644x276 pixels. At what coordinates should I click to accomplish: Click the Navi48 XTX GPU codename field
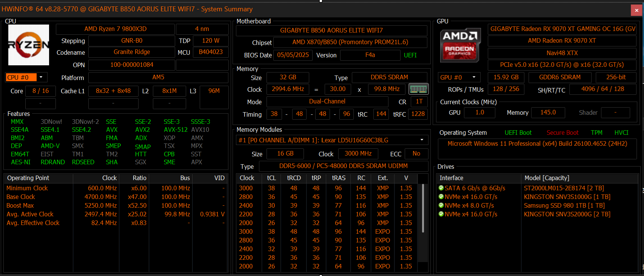click(x=562, y=53)
